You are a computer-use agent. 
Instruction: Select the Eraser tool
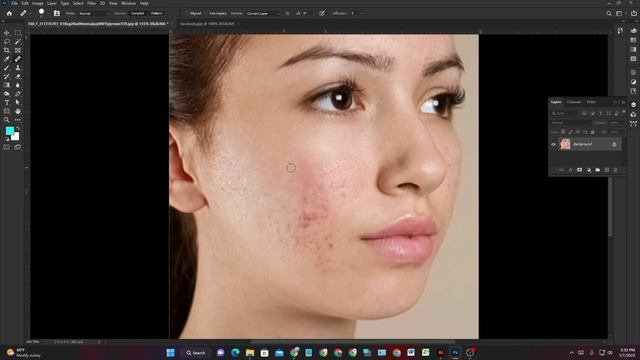[x=18, y=76]
